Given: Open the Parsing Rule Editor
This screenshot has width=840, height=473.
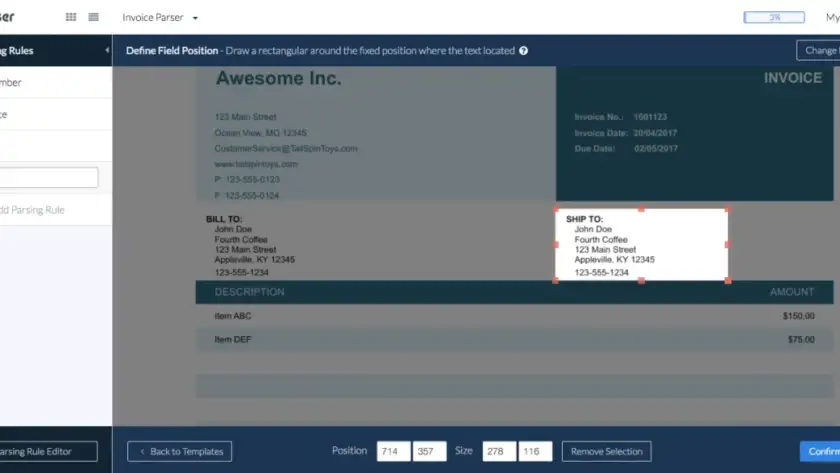Looking at the screenshot, I should click(48, 451).
